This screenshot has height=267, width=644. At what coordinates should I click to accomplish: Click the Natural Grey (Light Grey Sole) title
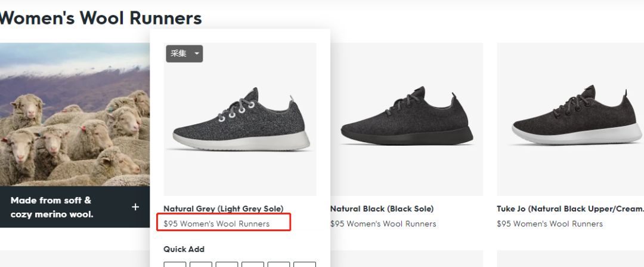click(224, 209)
